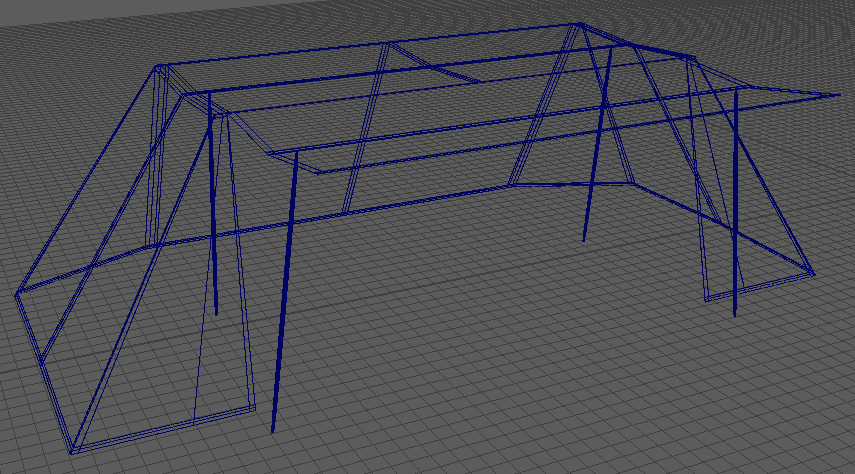
Task: Click bottom tip of the front center pole
Action: [273, 431]
